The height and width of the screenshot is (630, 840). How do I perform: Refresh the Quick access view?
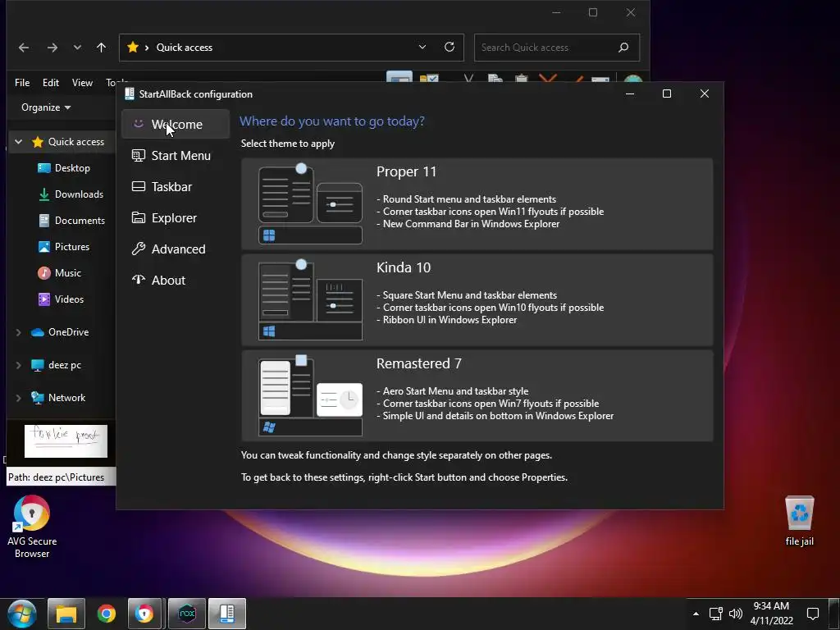450,47
